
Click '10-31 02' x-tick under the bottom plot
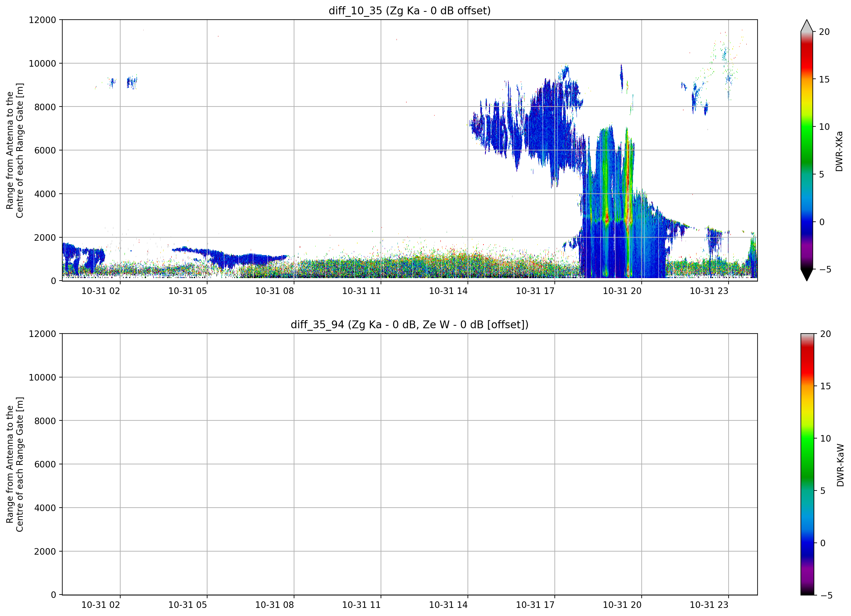tap(101, 605)
